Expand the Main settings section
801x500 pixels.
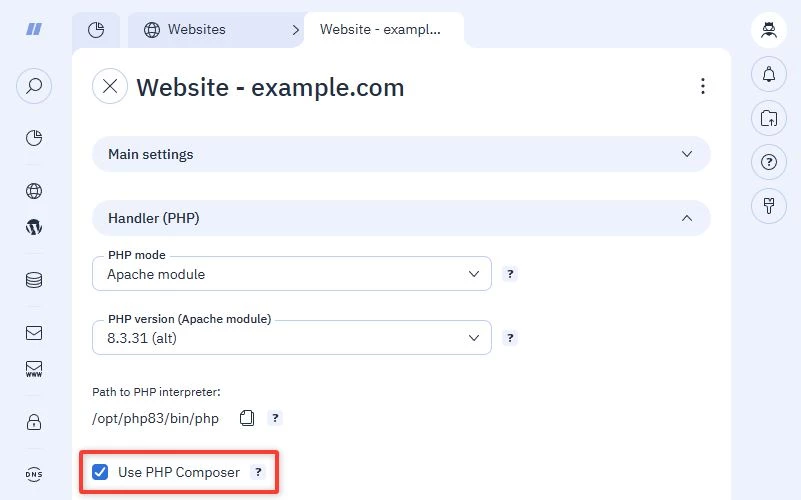[401, 154]
